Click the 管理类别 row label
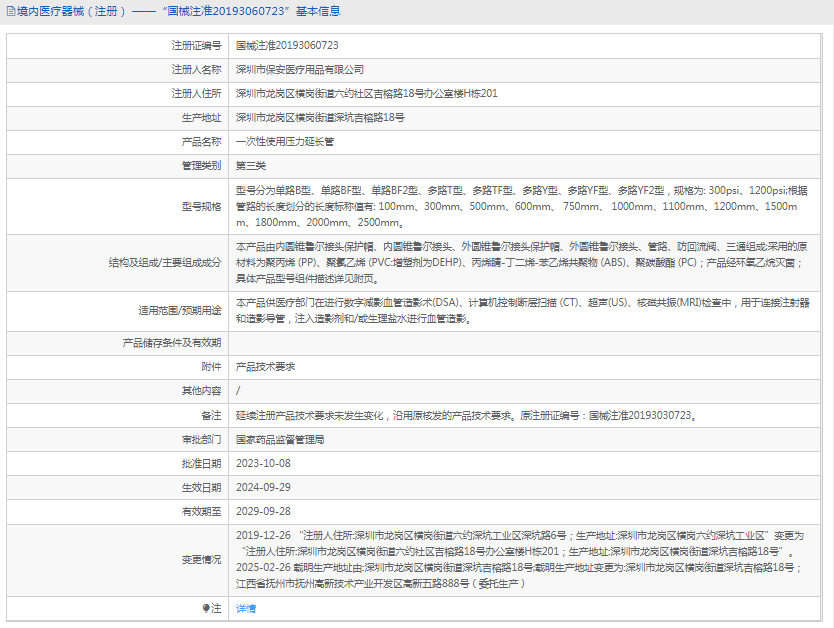The height and width of the screenshot is (628, 834). (x=202, y=166)
